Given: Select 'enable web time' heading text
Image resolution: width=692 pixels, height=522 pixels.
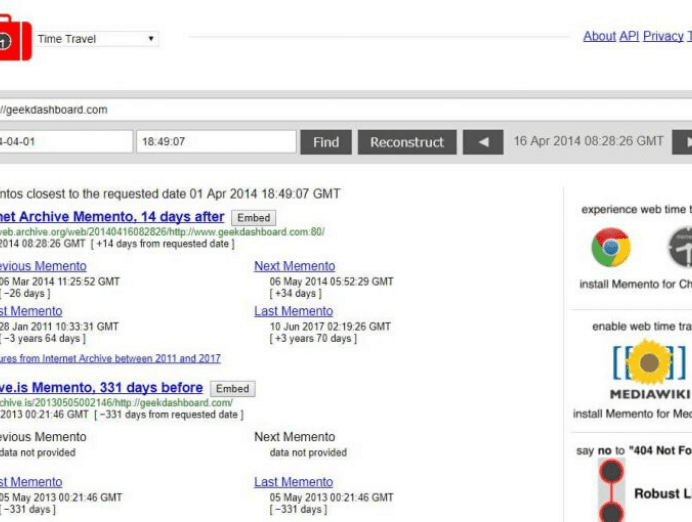Looking at the screenshot, I should tap(642, 327).
